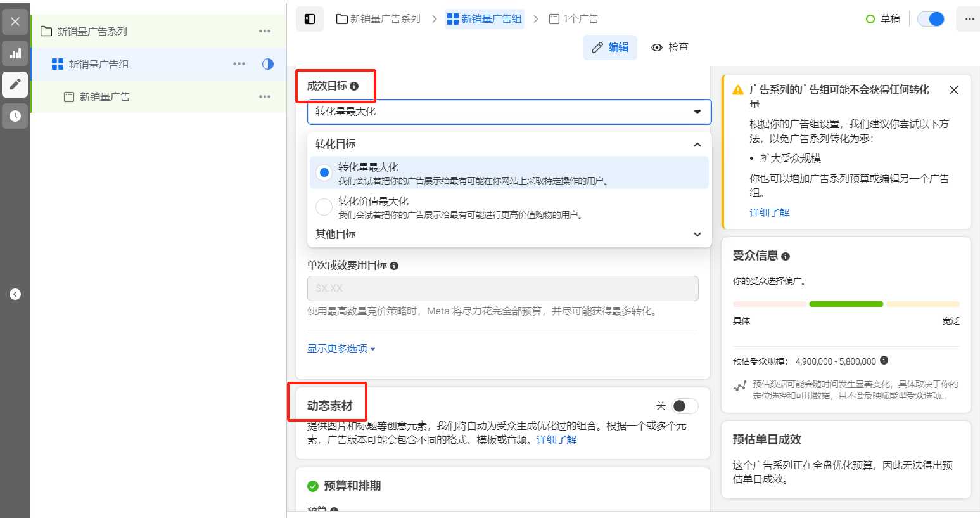Switch to the 编辑 tab
The width and height of the screenshot is (980, 518).
[x=610, y=48]
